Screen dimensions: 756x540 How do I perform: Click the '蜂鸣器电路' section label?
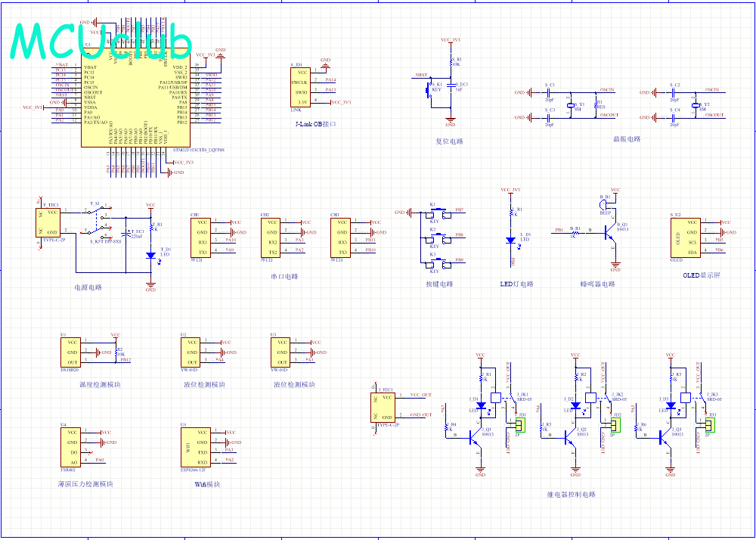(x=598, y=284)
